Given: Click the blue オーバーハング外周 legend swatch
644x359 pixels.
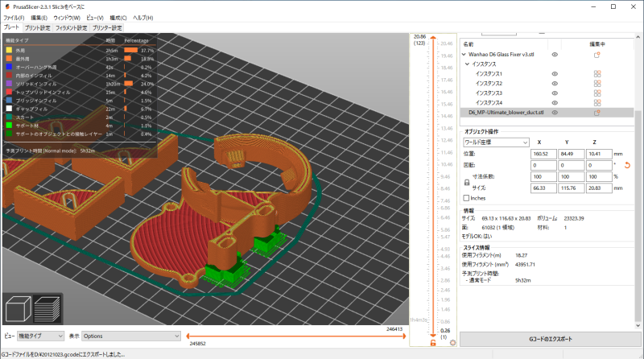Looking at the screenshot, I should [9, 67].
